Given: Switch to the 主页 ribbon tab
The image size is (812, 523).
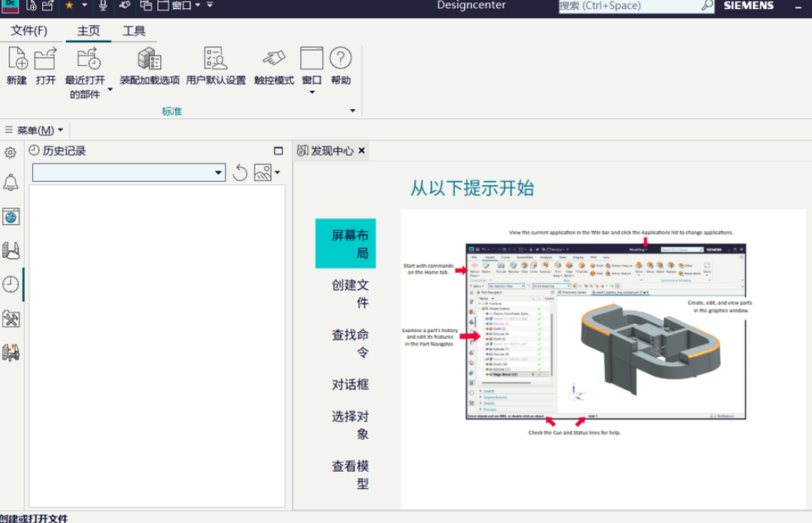Looking at the screenshot, I should click(x=89, y=31).
